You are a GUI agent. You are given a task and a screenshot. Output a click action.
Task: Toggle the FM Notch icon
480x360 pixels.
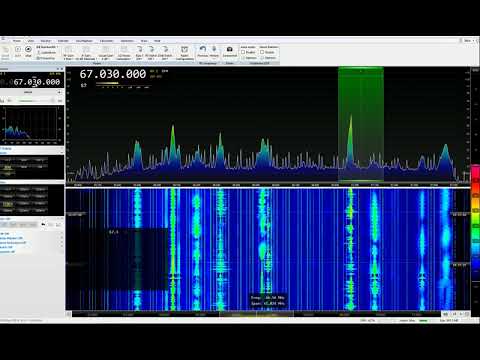click(x=151, y=53)
